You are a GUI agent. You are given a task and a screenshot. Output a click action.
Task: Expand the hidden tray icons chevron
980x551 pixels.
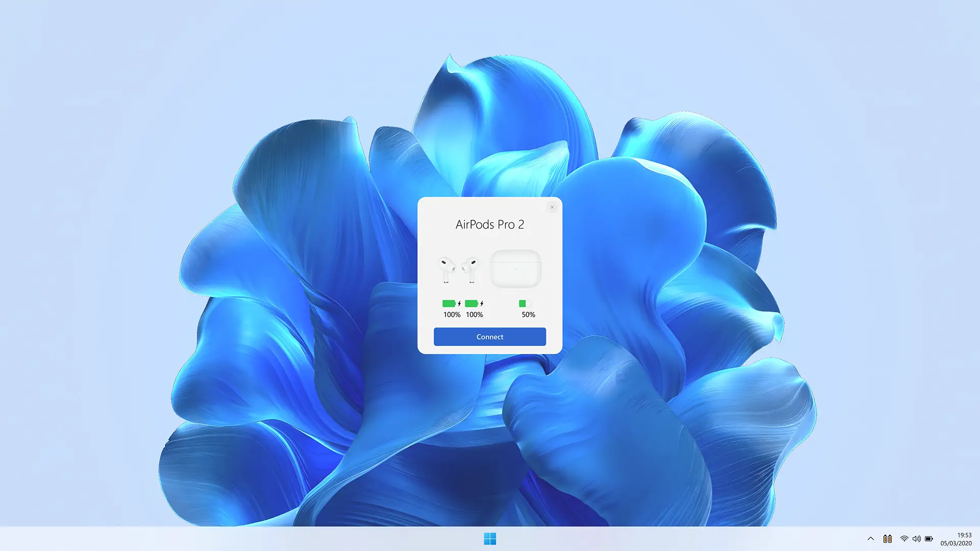click(871, 539)
